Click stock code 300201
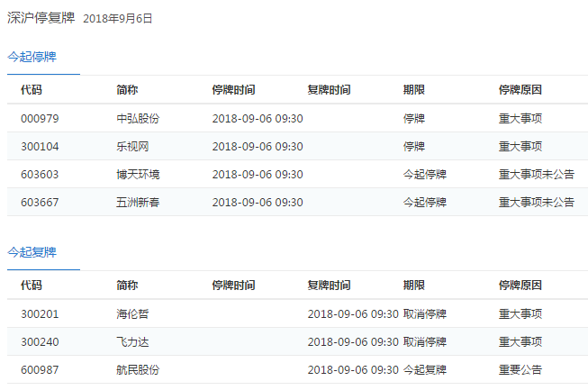 [39, 313]
